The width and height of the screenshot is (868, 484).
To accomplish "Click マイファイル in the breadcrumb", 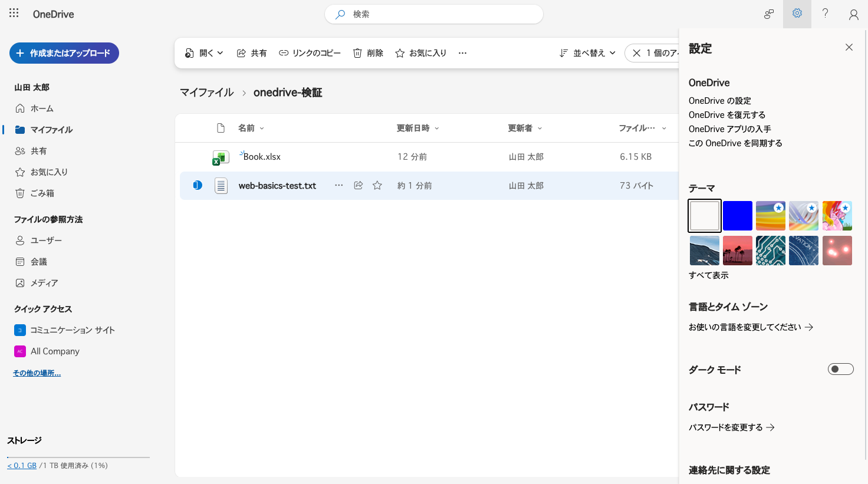I will coord(207,93).
